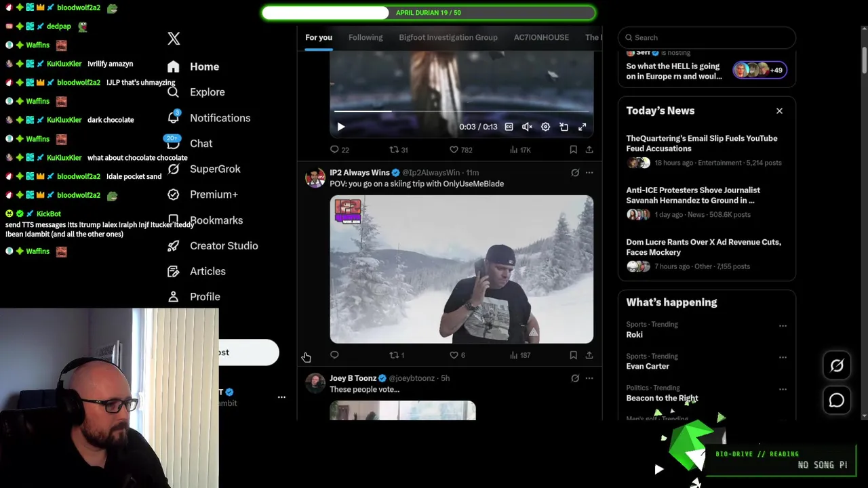Open SuperGrok in the sidebar

pyautogui.click(x=204, y=169)
